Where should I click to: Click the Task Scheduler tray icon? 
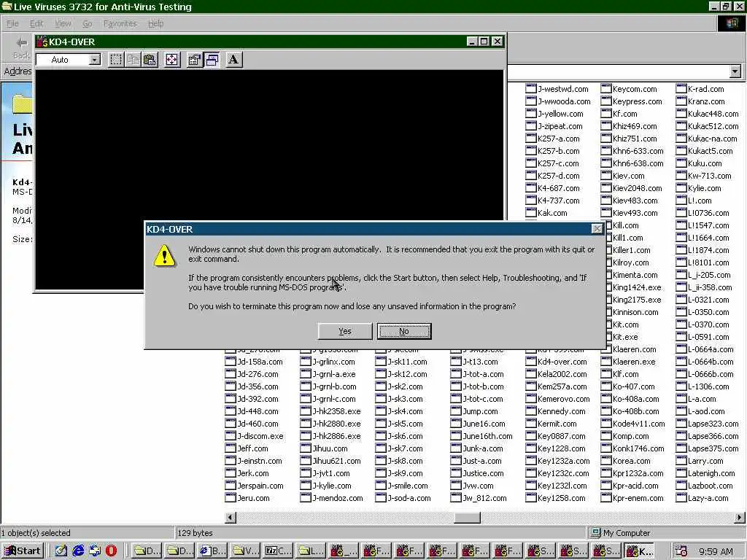pos(681,551)
